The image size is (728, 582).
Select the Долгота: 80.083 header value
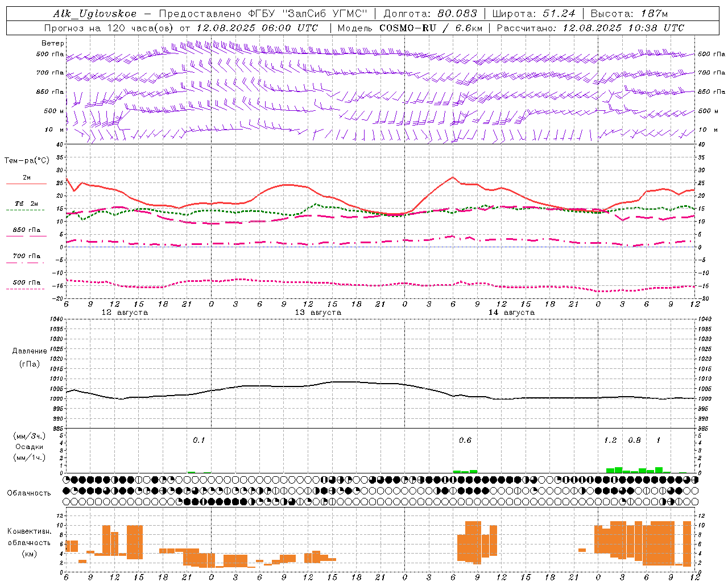tap(431, 14)
